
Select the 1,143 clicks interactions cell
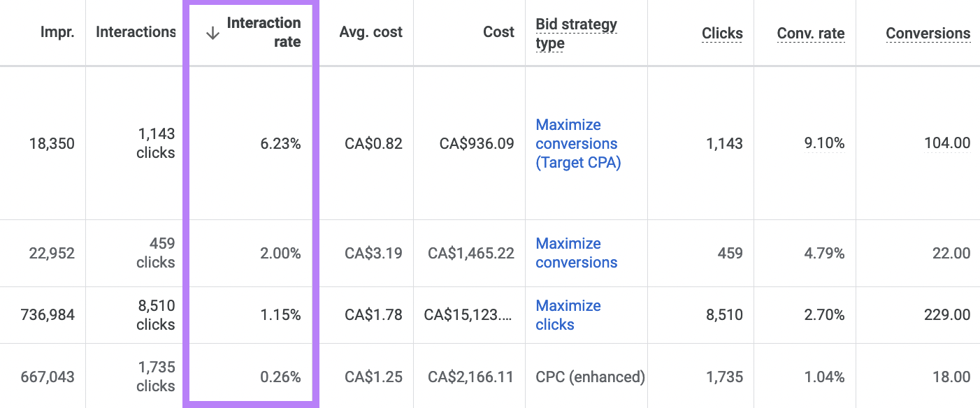[x=155, y=143]
